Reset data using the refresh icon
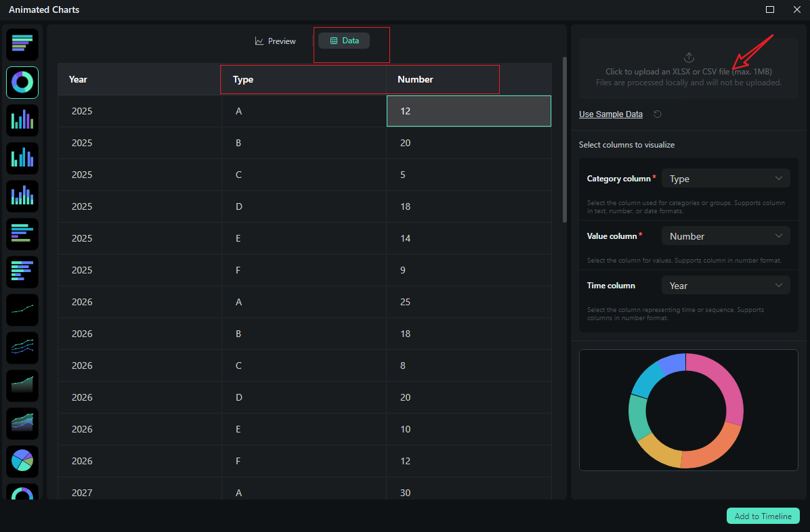The image size is (810, 532). pyautogui.click(x=657, y=114)
